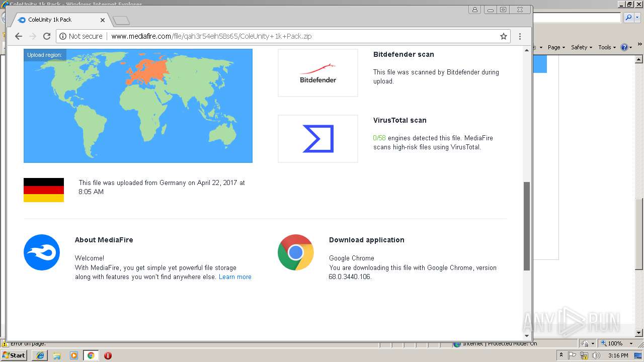Open the Safety menu in Internet Explorer
The width and height of the screenshot is (644, 362).
coord(582,47)
